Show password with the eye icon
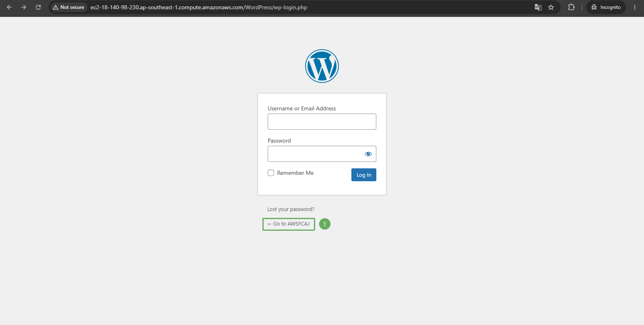The width and height of the screenshot is (644, 325). coord(368,154)
